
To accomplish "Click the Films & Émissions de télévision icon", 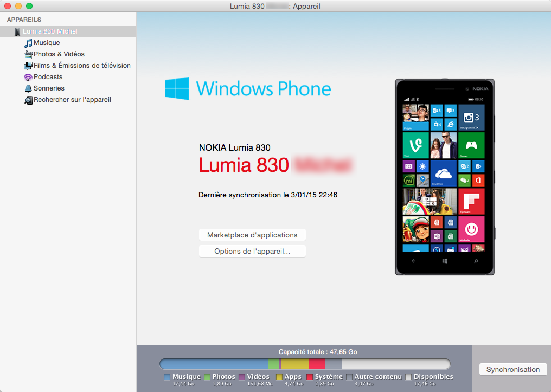I will click(x=28, y=66).
